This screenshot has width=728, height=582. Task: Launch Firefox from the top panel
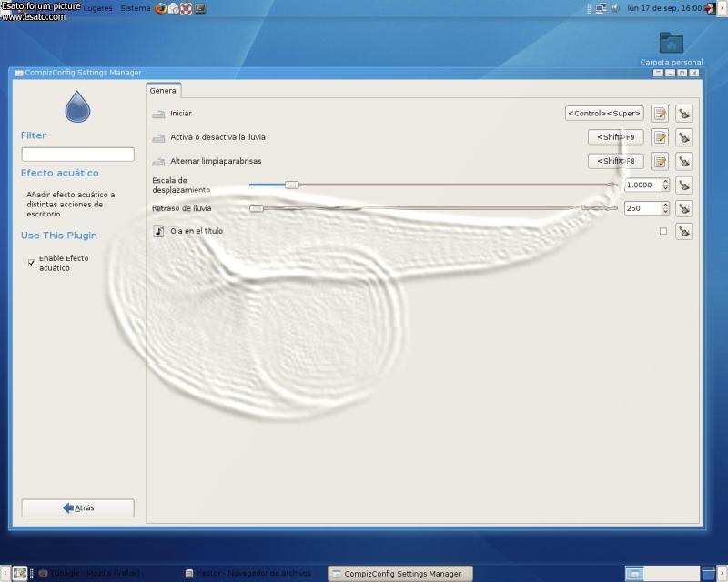click(161, 8)
